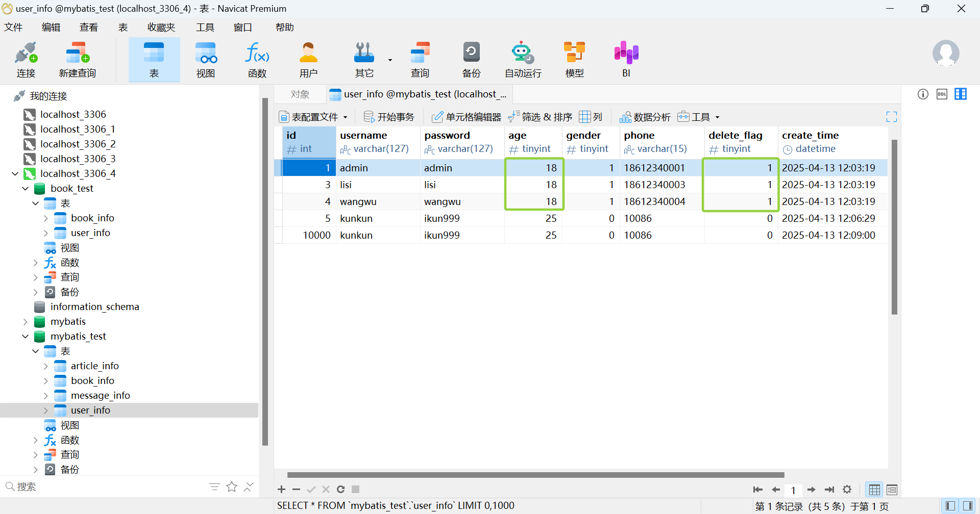Open the 其它 dropdown arrow
The width and height of the screenshot is (980, 514).
point(390,60)
